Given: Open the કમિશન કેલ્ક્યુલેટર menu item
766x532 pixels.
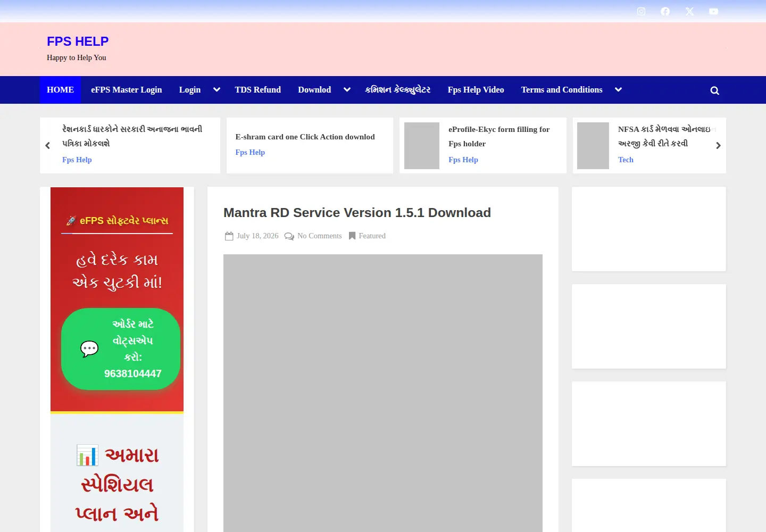Looking at the screenshot, I should tap(398, 90).
